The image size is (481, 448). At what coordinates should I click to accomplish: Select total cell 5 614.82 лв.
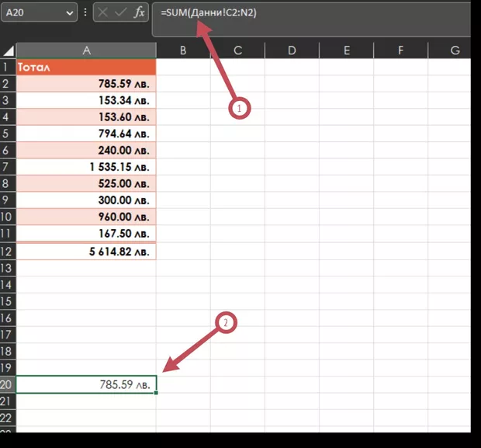86,252
